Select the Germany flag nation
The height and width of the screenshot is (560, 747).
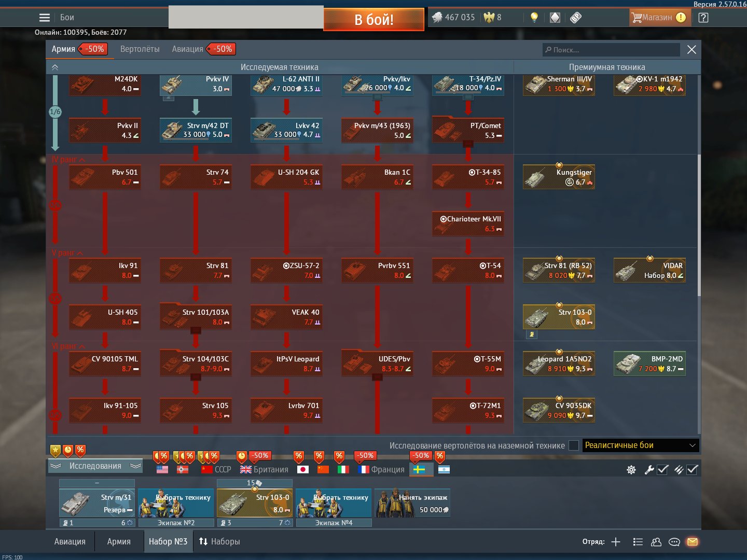point(183,469)
